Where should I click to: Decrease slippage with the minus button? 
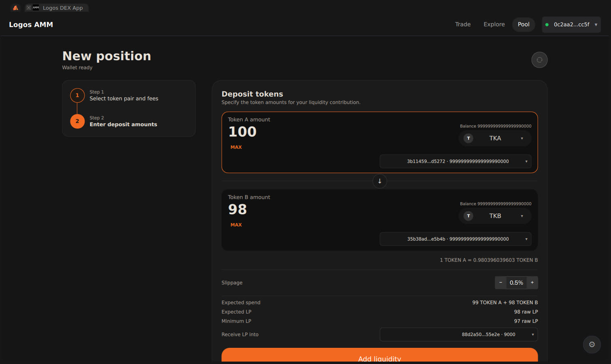[501, 283]
